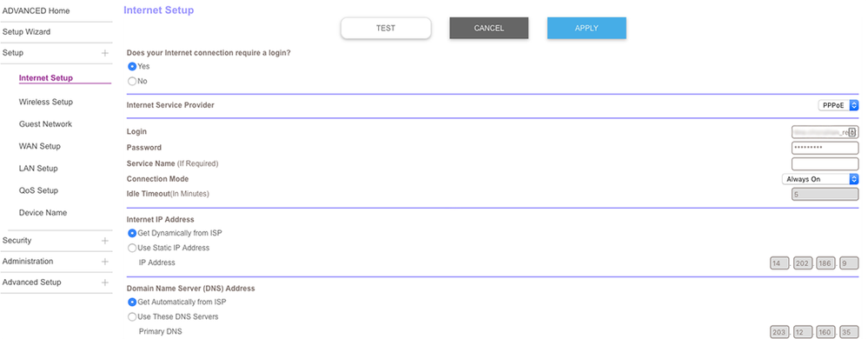The width and height of the screenshot is (868, 339).
Task: Expand the Setup section plus icon
Action: [x=104, y=53]
